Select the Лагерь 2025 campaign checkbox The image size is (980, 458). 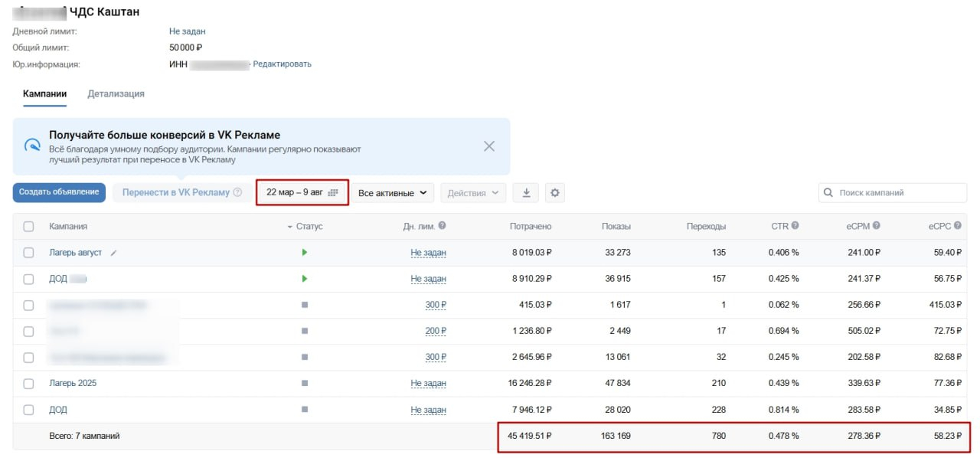coord(28,383)
